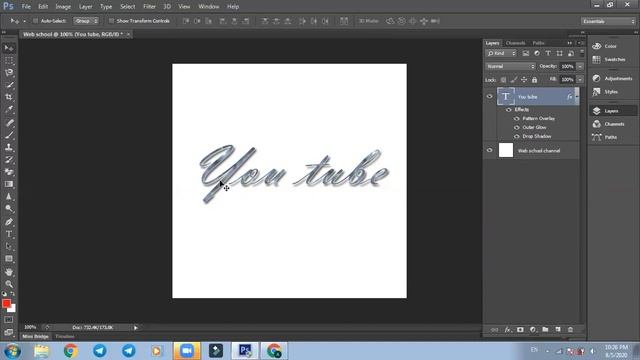Select the Eraser tool
Viewport: 640px width, 360px height.
[x=9, y=172]
